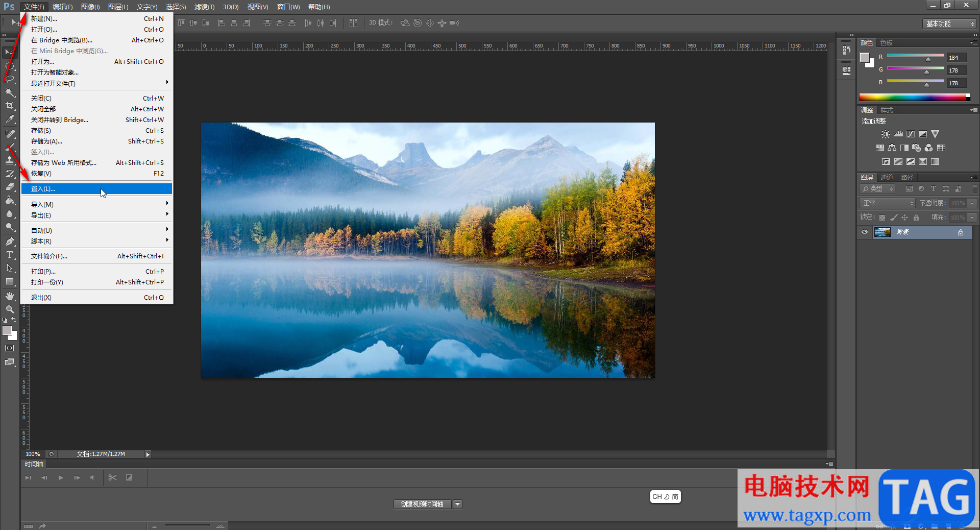
Task: Select the Eyedropper tool
Action: (x=10, y=119)
